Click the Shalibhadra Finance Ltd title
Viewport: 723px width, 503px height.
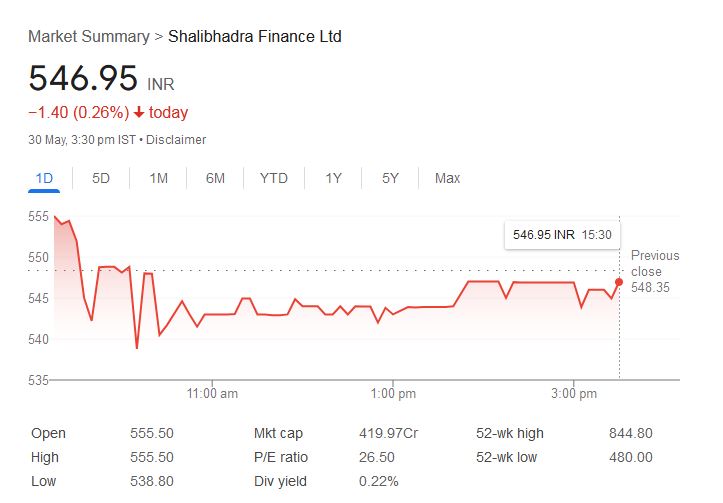click(254, 37)
